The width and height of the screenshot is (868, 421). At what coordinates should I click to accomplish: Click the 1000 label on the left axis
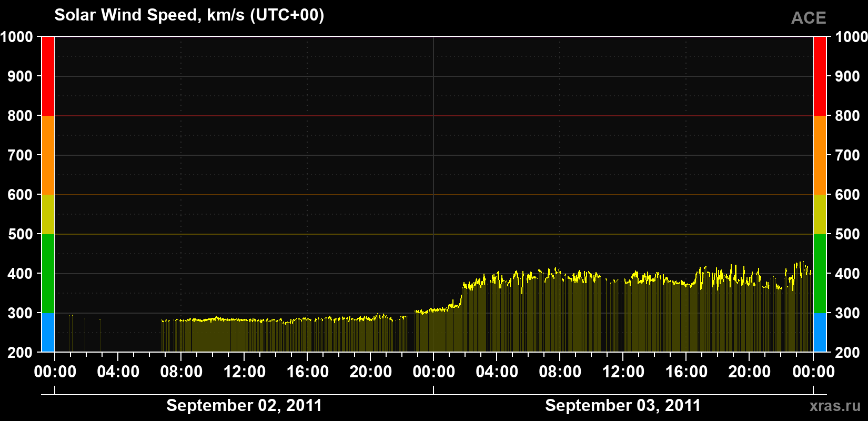[x=16, y=37]
